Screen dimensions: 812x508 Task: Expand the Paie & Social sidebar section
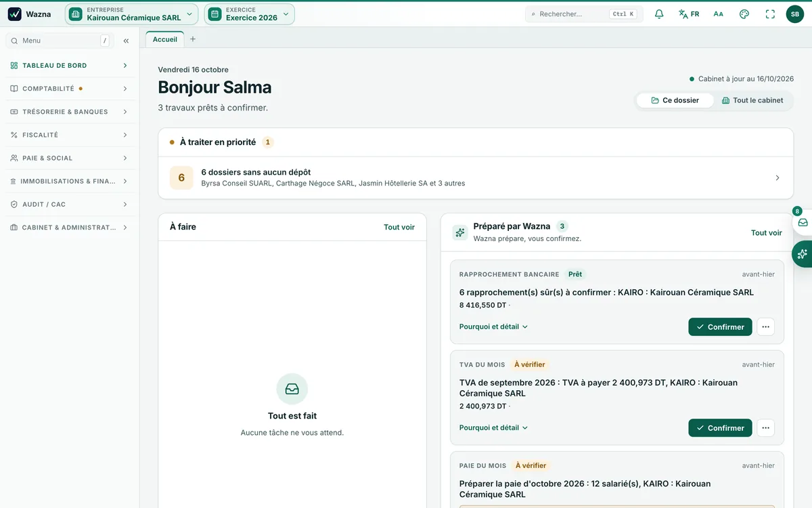[70, 158]
